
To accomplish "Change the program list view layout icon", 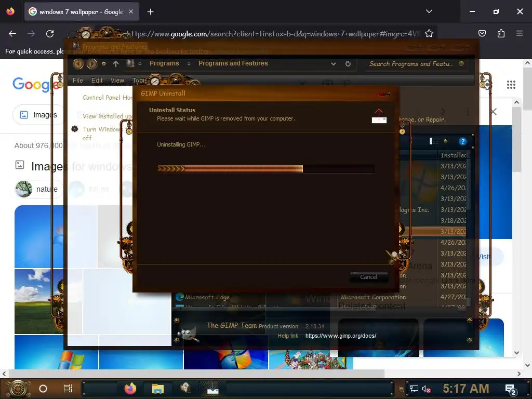I will (434, 141).
